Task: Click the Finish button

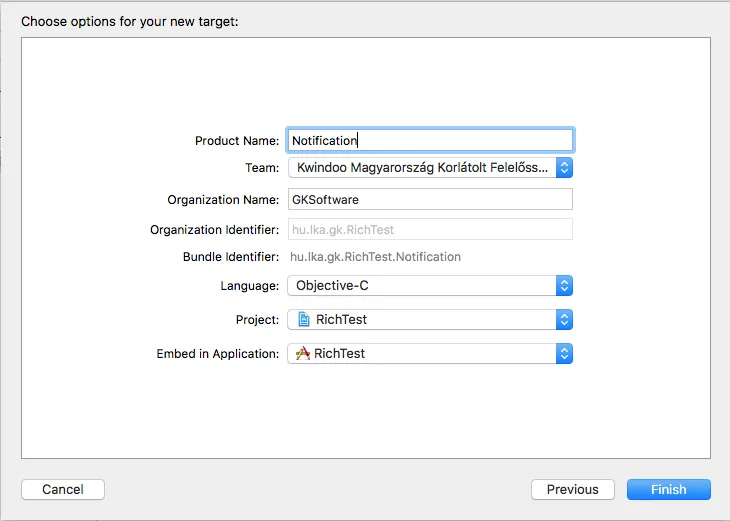Action: 668,490
